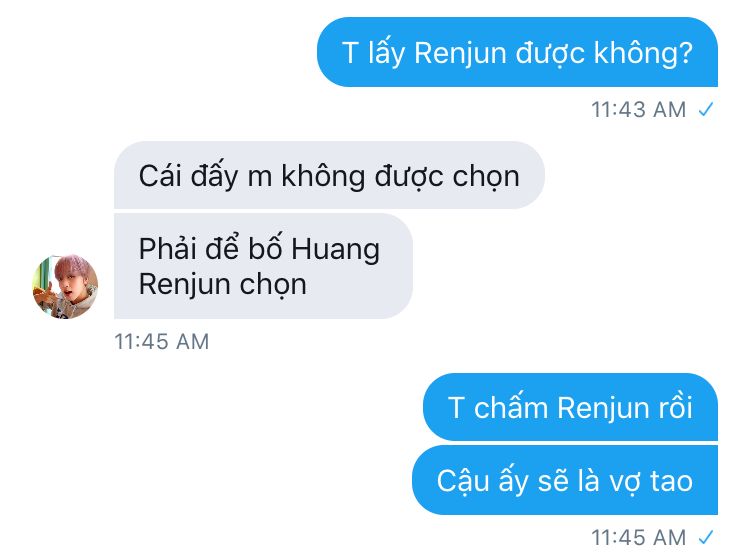
Task: Click the read checkmark beside 11:43 AM
Action: (706, 110)
